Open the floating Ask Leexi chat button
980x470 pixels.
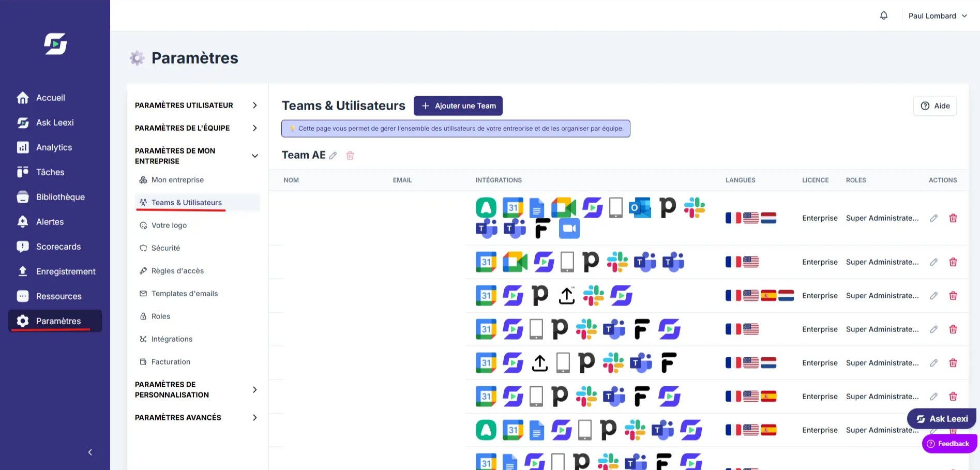tap(942, 419)
